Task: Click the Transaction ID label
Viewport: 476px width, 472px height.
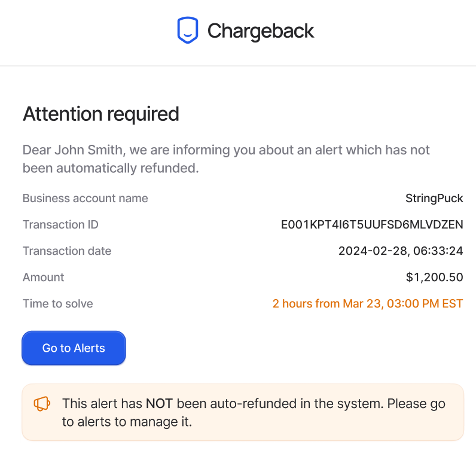Action: (x=61, y=225)
